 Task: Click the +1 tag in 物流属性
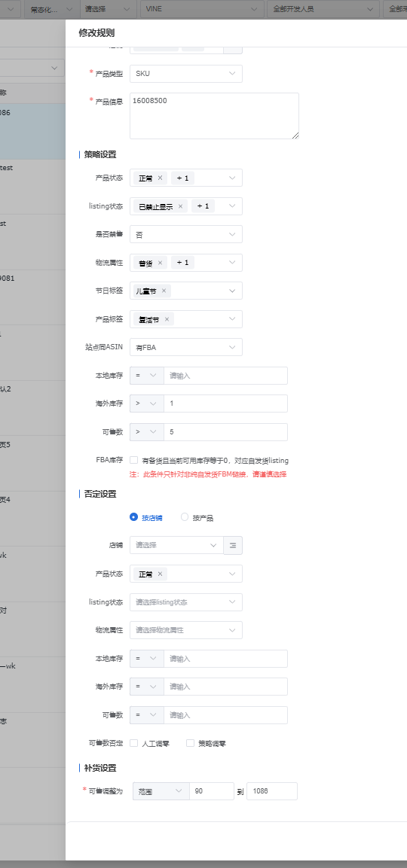pyautogui.click(x=182, y=263)
